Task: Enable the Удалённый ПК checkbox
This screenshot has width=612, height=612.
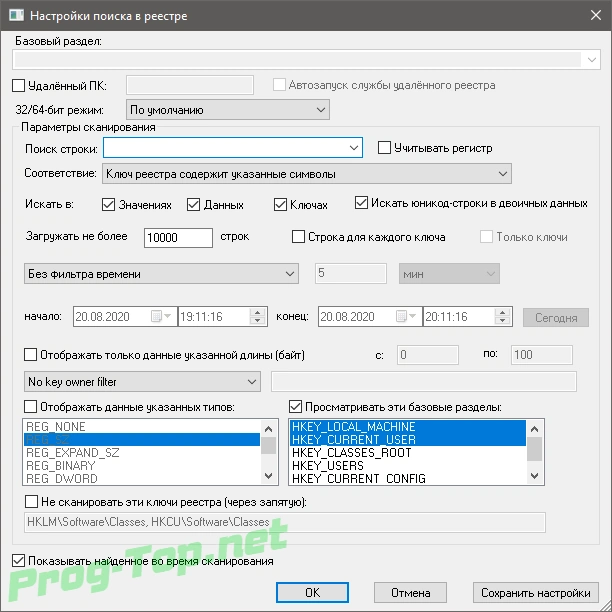Action: [18, 85]
